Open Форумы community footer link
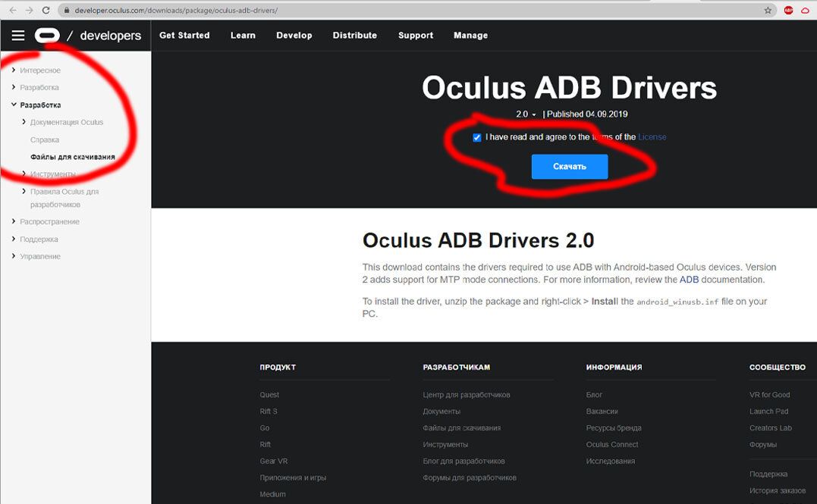 (x=763, y=445)
